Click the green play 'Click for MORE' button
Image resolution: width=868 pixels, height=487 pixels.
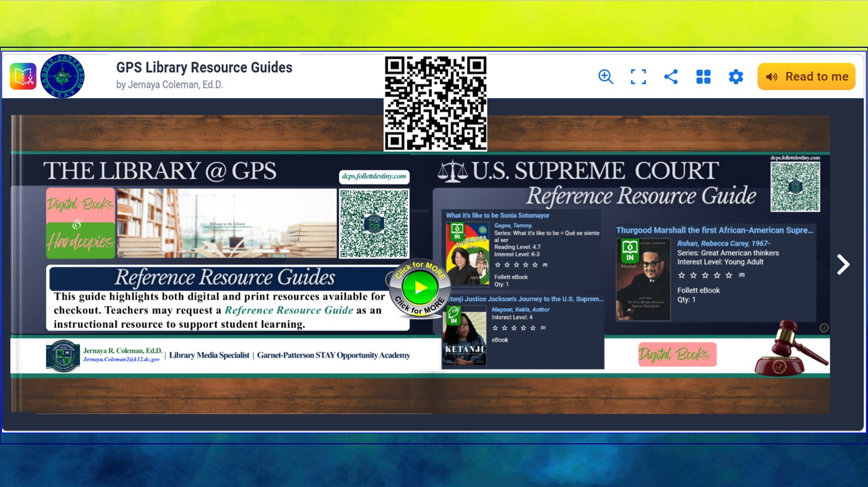pos(419,288)
